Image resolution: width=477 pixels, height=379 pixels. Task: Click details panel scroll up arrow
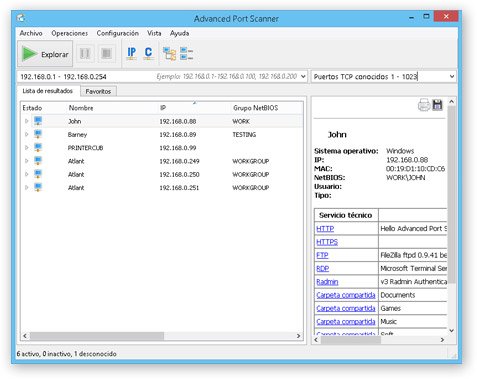[x=451, y=101]
